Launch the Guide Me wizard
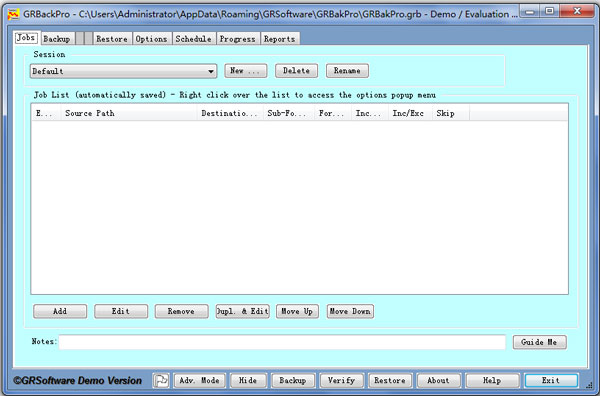 (540, 342)
